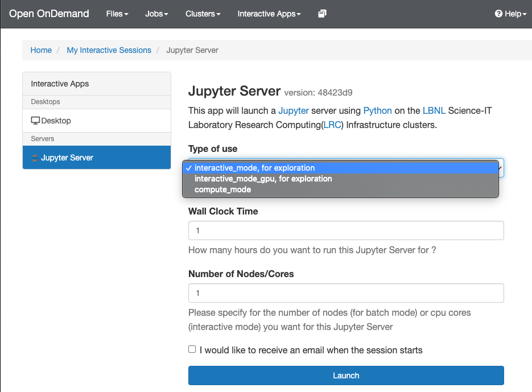Image resolution: width=532 pixels, height=392 pixels.
Task: Open the Interactive Apps navbar menu
Action: pyautogui.click(x=269, y=14)
